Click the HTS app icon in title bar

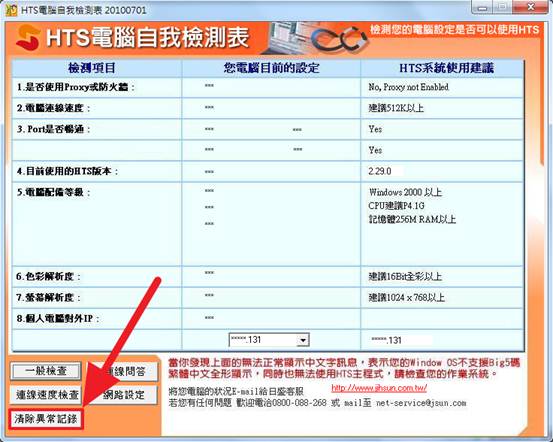point(11,10)
